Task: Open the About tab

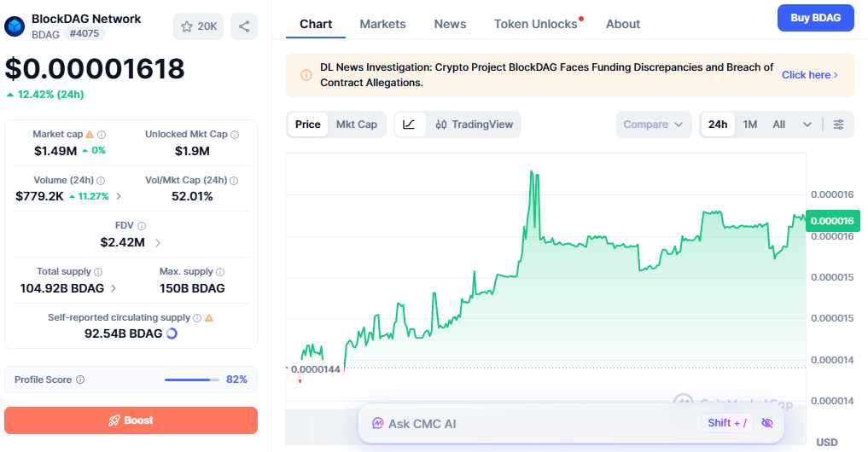Action: pyautogui.click(x=623, y=25)
